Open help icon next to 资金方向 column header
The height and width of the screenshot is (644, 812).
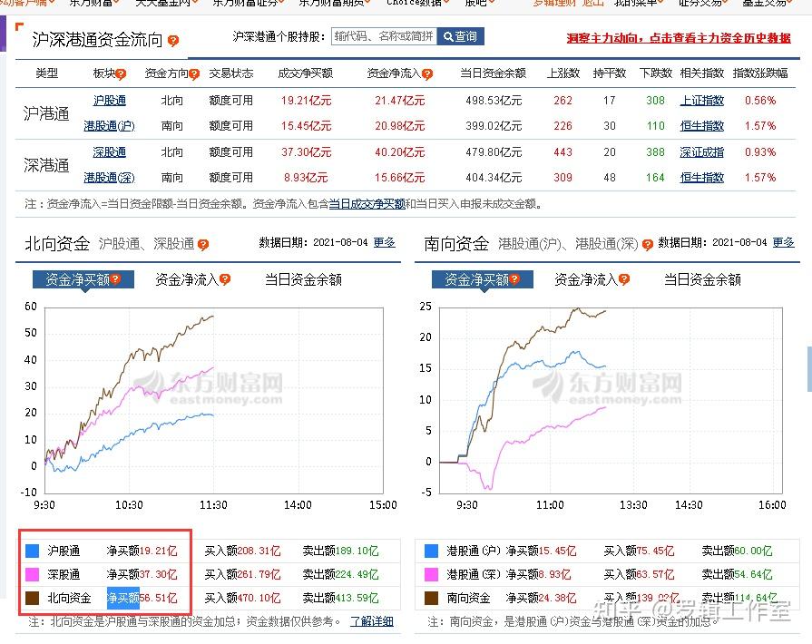tap(194, 74)
